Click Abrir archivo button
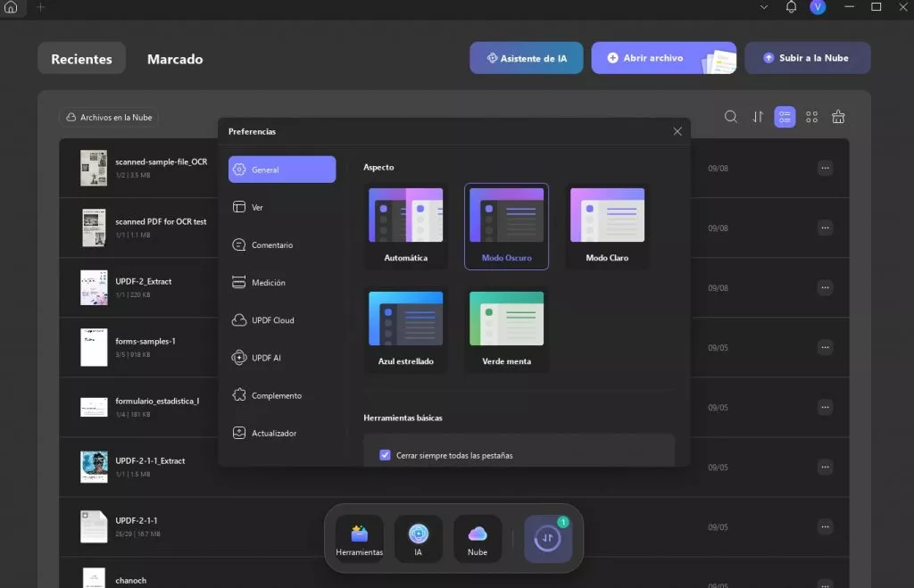The width and height of the screenshot is (914, 588). click(x=663, y=58)
